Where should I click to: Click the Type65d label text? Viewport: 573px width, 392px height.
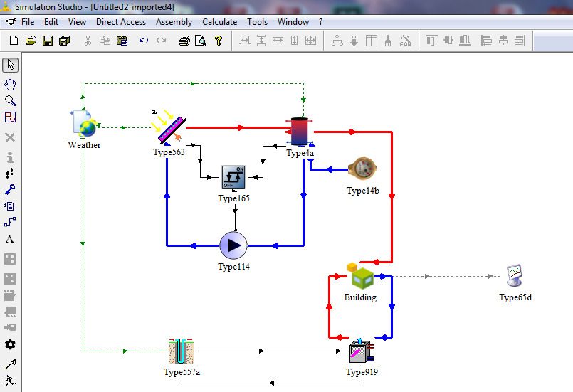pos(515,297)
